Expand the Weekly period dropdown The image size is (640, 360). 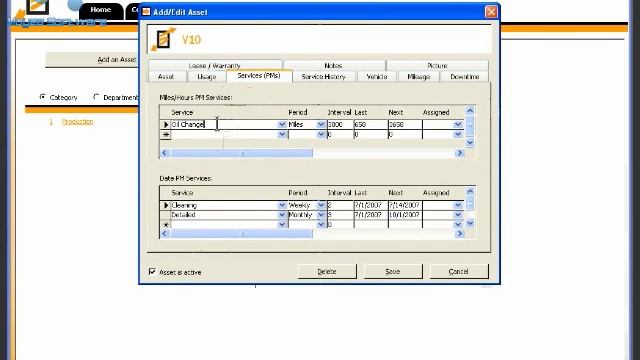coord(321,205)
